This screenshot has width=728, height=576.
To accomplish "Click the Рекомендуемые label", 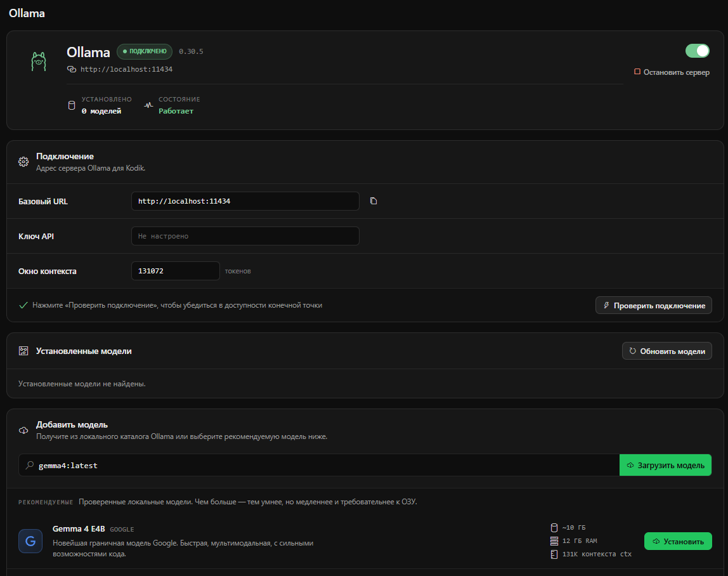I will click(x=46, y=502).
